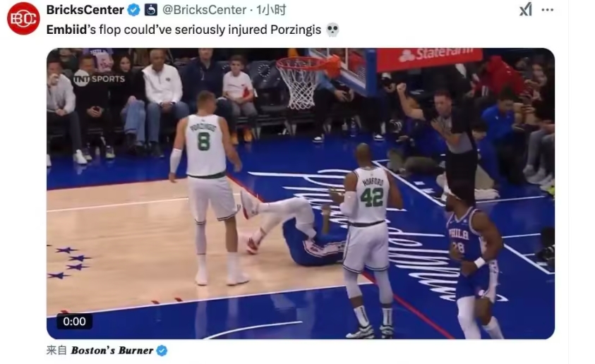Click Porzingis's number 8 jersey in the video

205,145
